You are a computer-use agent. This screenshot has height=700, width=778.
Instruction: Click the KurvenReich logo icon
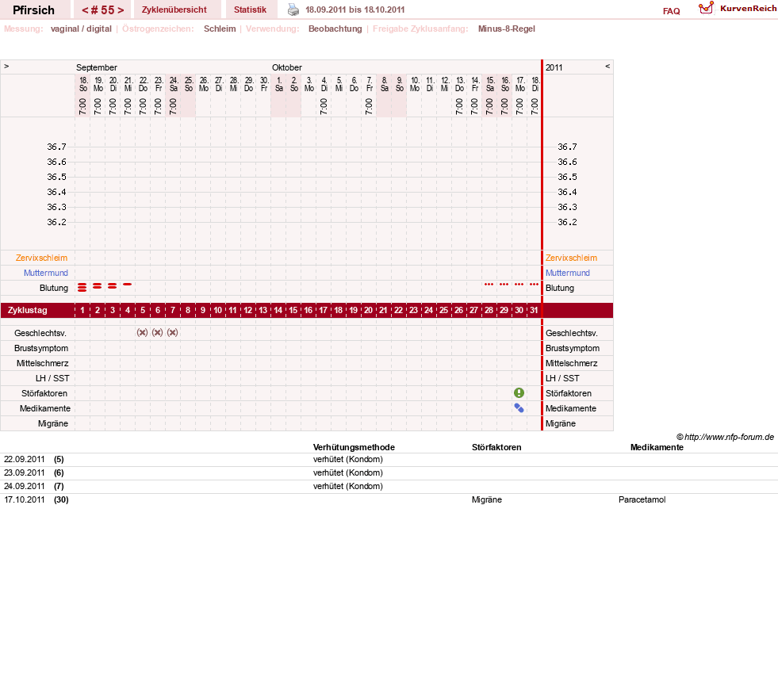pyautogui.click(x=706, y=8)
